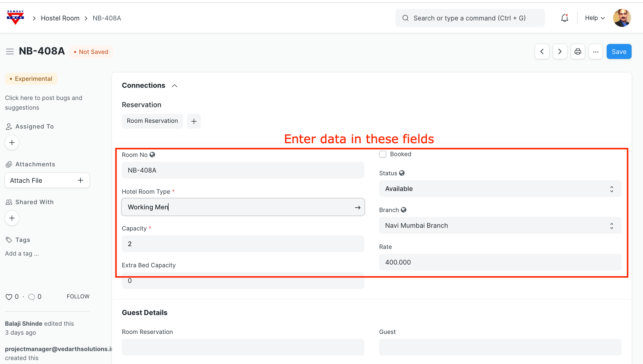Viewport: 643px width, 364px height.
Task: Open the three-dots more options menu
Action: tap(595, 52)
